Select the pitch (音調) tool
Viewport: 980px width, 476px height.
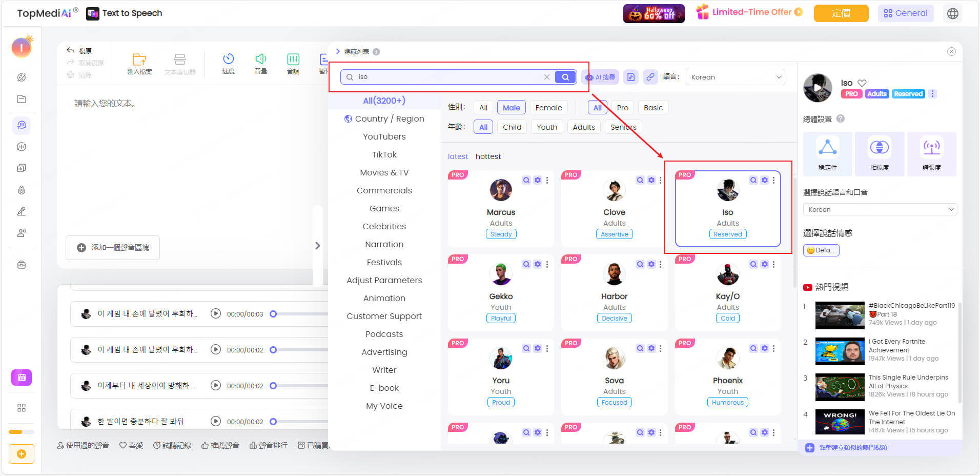293,64
